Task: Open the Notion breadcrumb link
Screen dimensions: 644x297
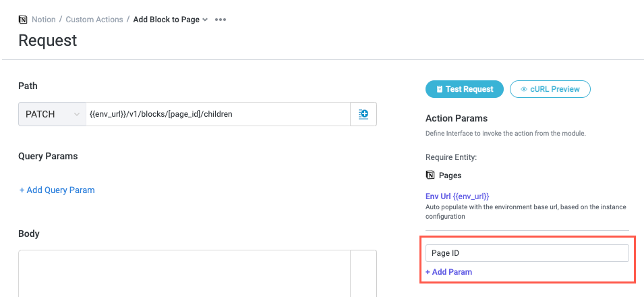Action: [44, 20]
